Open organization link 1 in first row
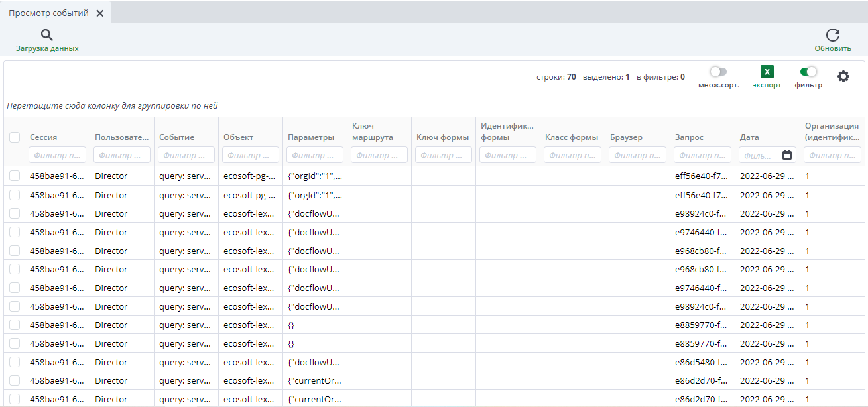This screenshot has width=868, height=407. click(x=807, y=176)
